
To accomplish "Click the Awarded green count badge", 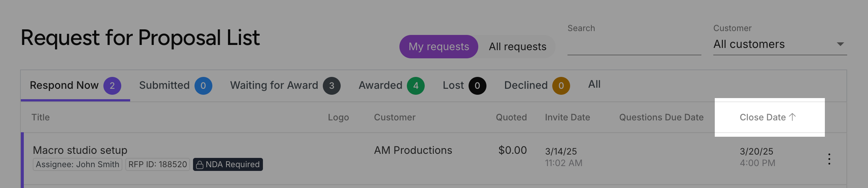I will coord(415,86).
